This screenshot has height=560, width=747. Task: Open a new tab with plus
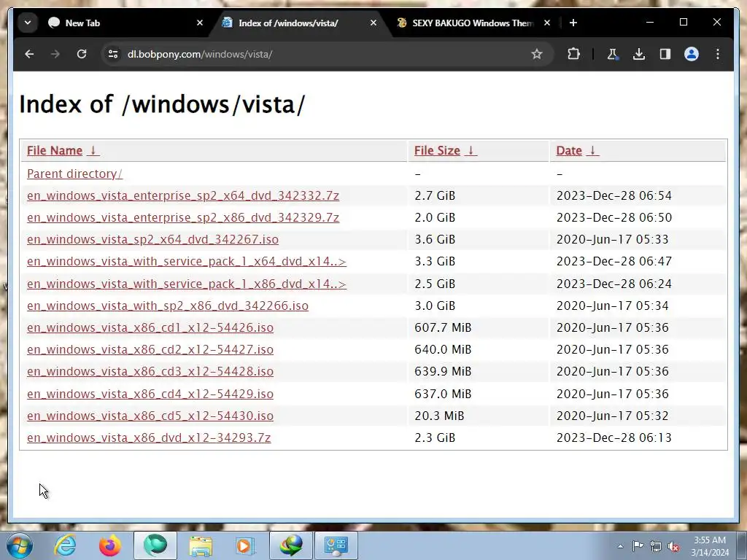(x=573, y=23)
